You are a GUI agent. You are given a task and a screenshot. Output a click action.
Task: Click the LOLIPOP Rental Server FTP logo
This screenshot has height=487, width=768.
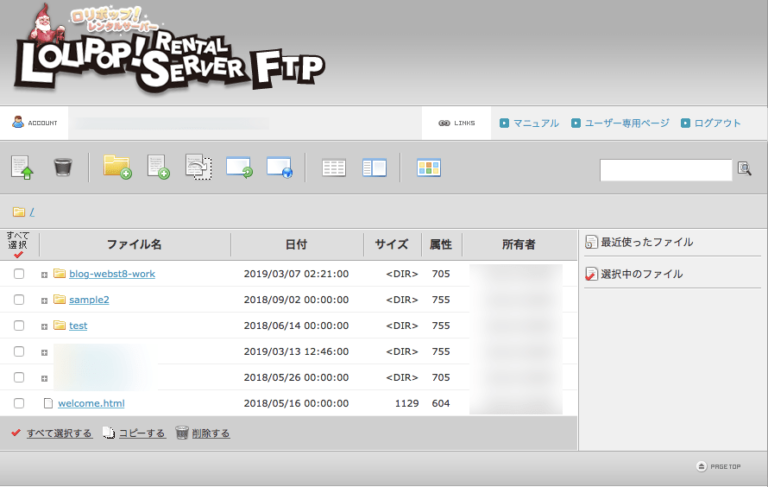point(169,51)
